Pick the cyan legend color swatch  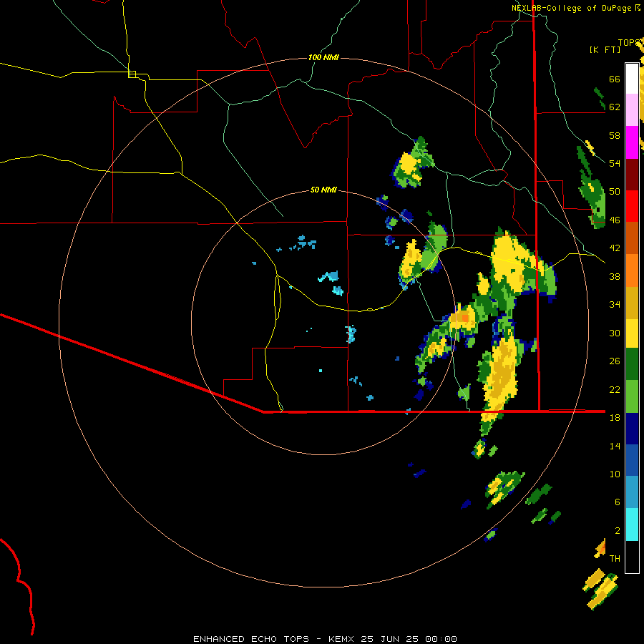(x=632, y=525)
